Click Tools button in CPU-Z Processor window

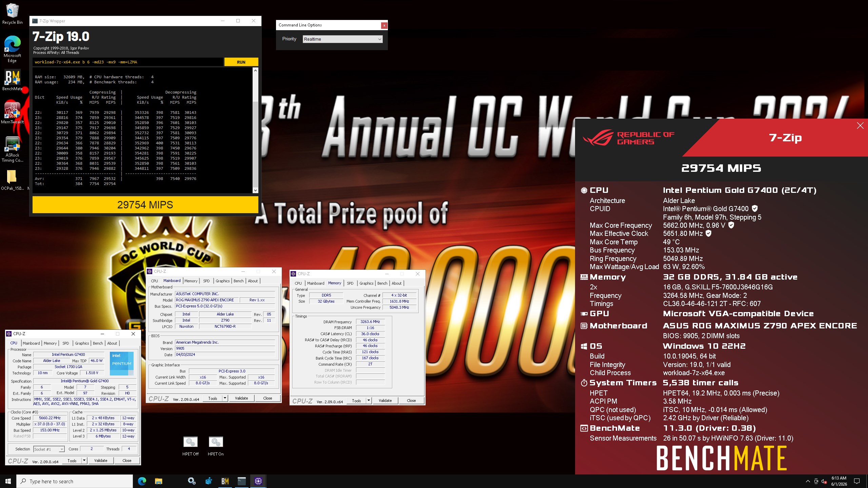pos(72,461)
